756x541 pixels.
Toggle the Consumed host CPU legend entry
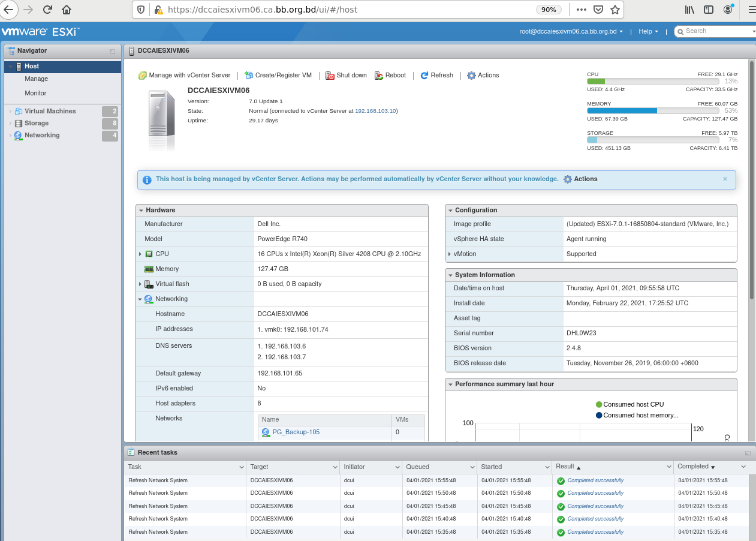[630, 405]
